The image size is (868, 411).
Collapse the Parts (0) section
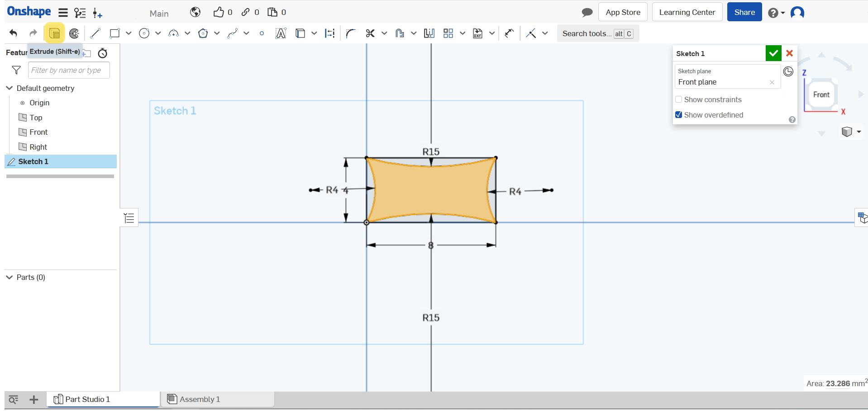[10, 277]
